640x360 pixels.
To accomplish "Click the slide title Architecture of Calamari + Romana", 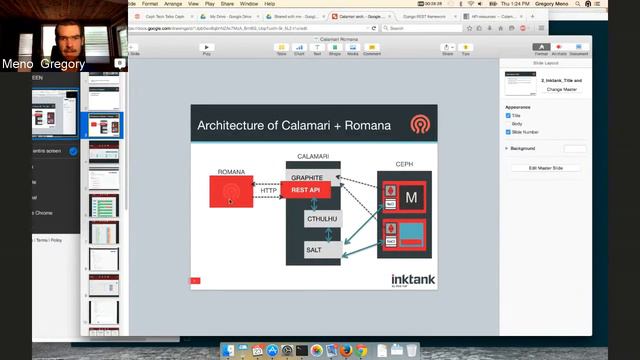I will pos(294,125).
